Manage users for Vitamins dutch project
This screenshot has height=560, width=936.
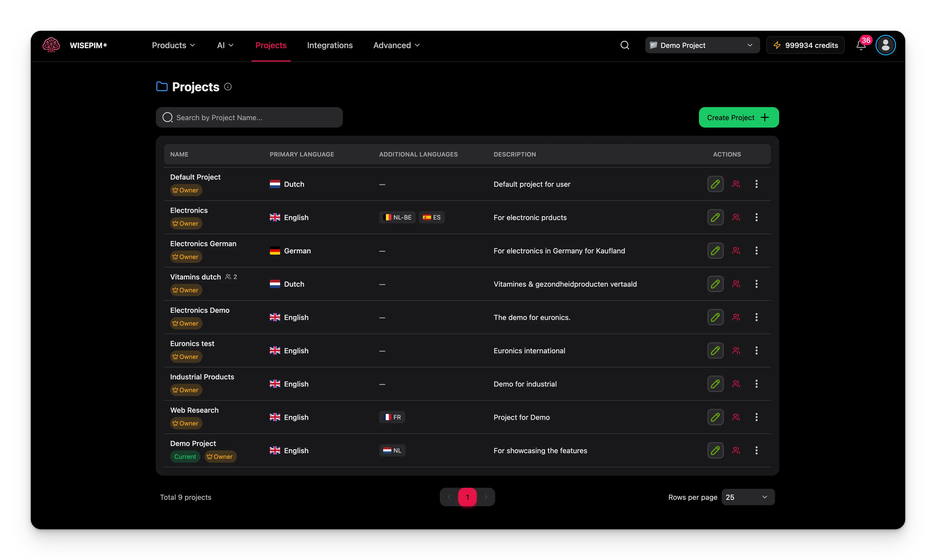tap(736, 284)
